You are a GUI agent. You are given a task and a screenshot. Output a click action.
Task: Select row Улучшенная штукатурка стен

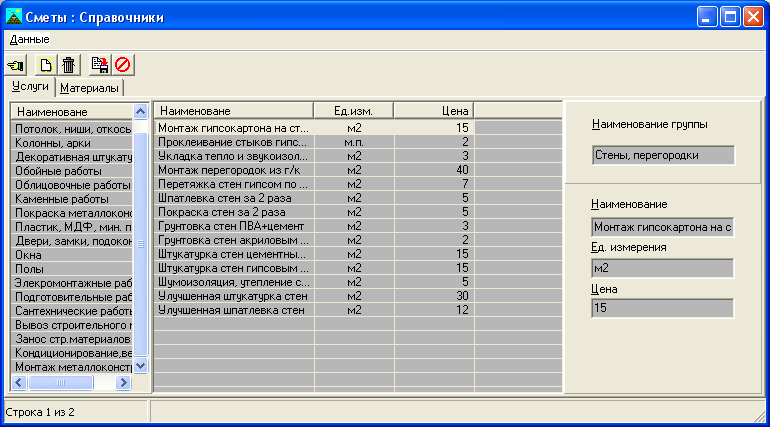[314, 296]
